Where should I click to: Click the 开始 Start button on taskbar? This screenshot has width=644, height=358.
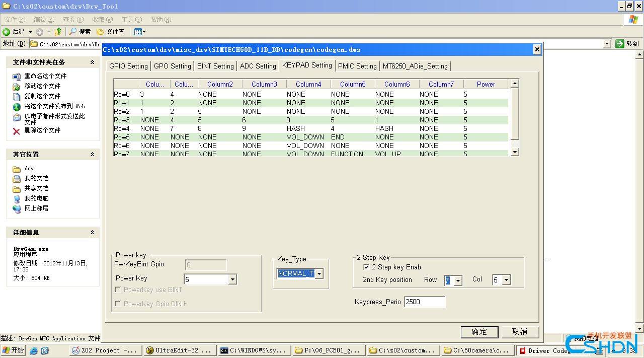(x=13, y=350)
